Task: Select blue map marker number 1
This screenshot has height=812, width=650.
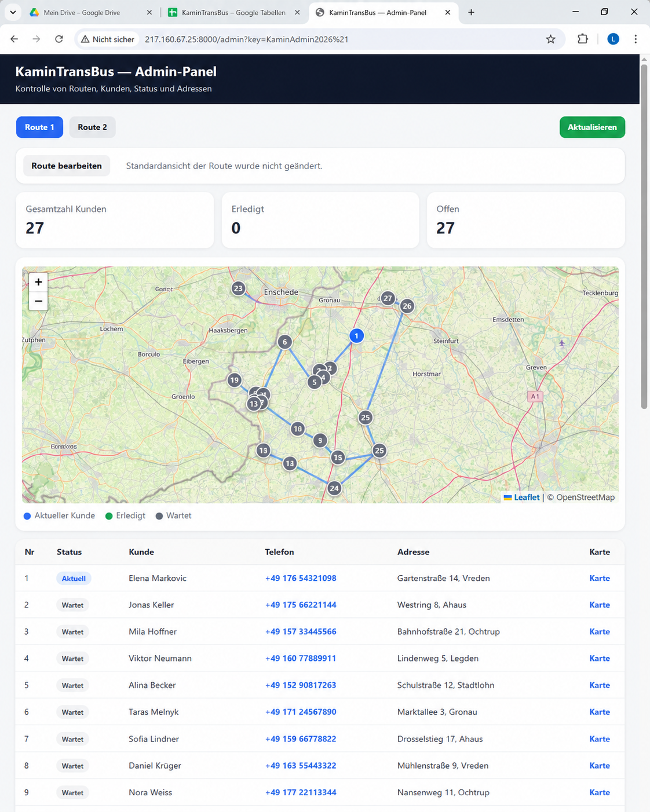Action: 356,335
